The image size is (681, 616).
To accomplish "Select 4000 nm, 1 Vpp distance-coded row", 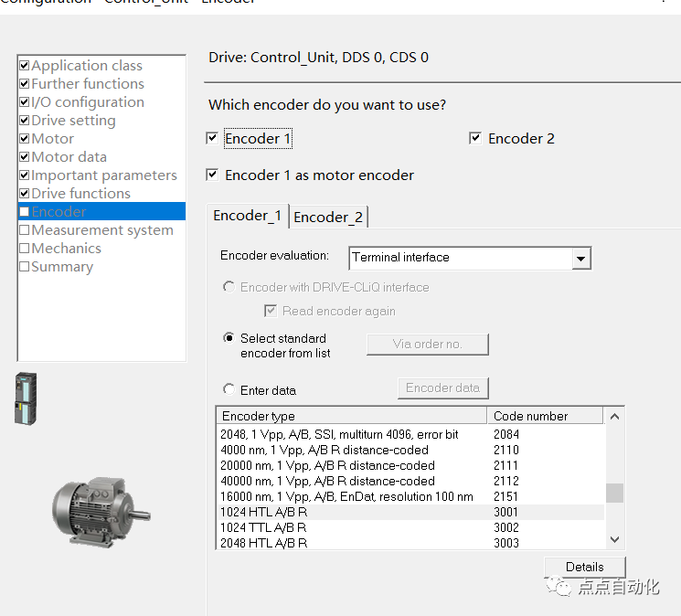I will 410,450.
